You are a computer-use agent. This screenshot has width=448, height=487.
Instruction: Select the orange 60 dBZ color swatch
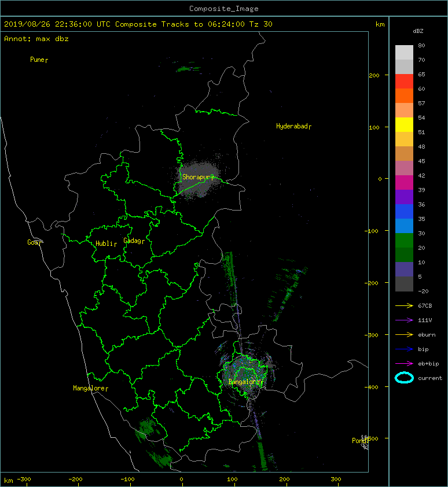[404, 95]
